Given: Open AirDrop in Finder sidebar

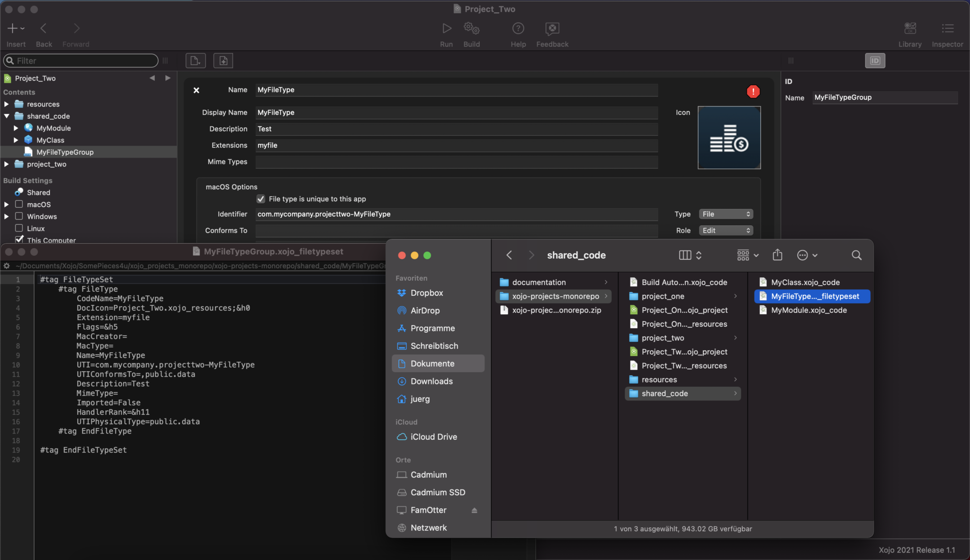Looking at the screenshot, I should pos(438,311).
